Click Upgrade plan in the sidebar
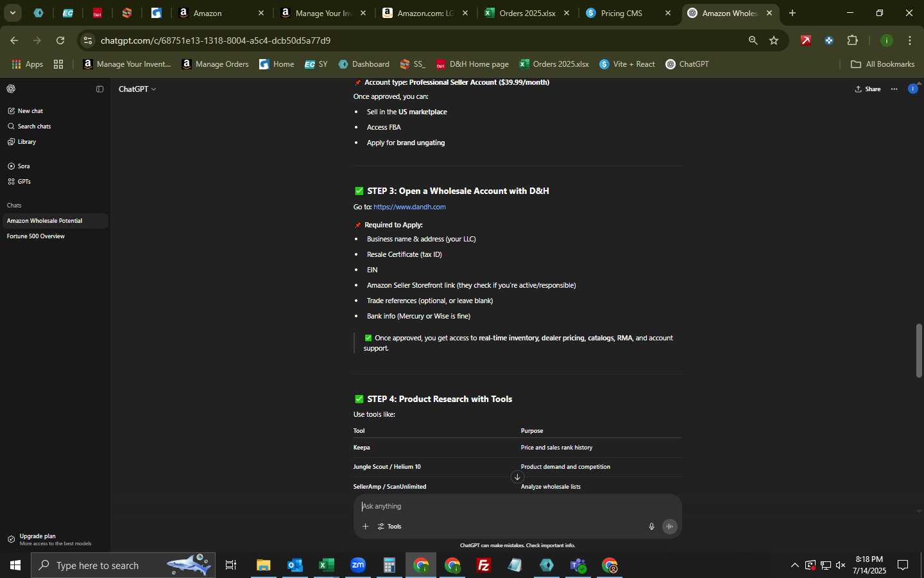 click(55, 539)
